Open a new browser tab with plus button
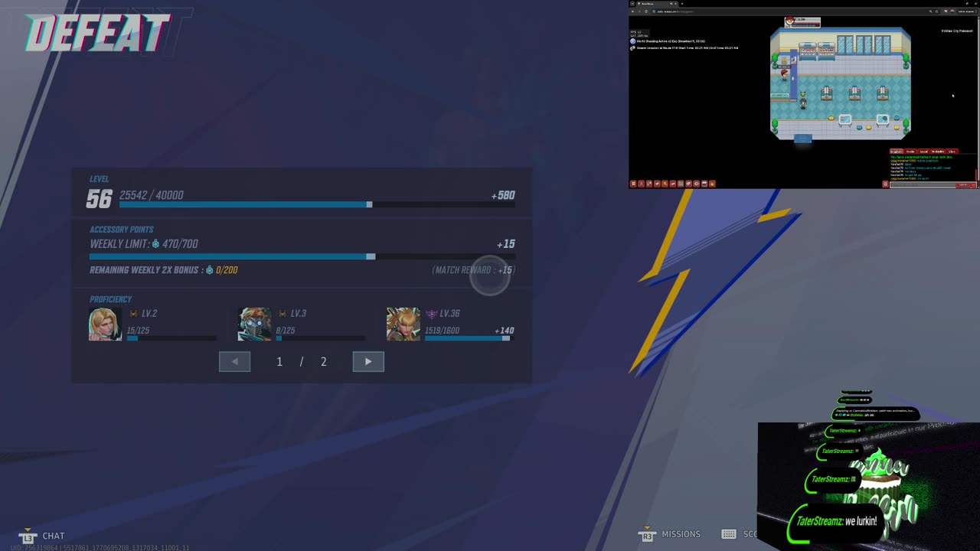The width and height of the screenshot is (980, 551). click(682, 4)
